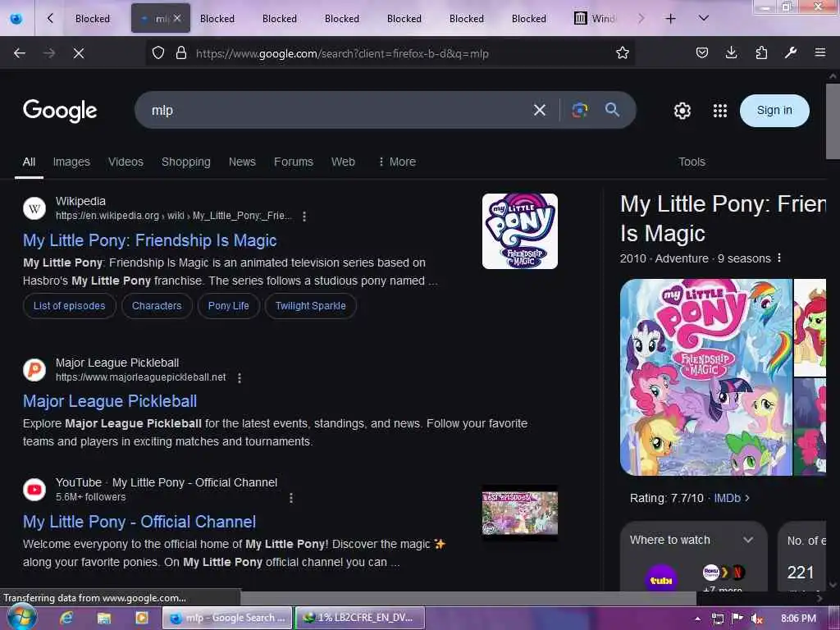Search by image with Google Lens
Image resolution: width=840 pixels, height=630 pixels.
pos(580,111)
